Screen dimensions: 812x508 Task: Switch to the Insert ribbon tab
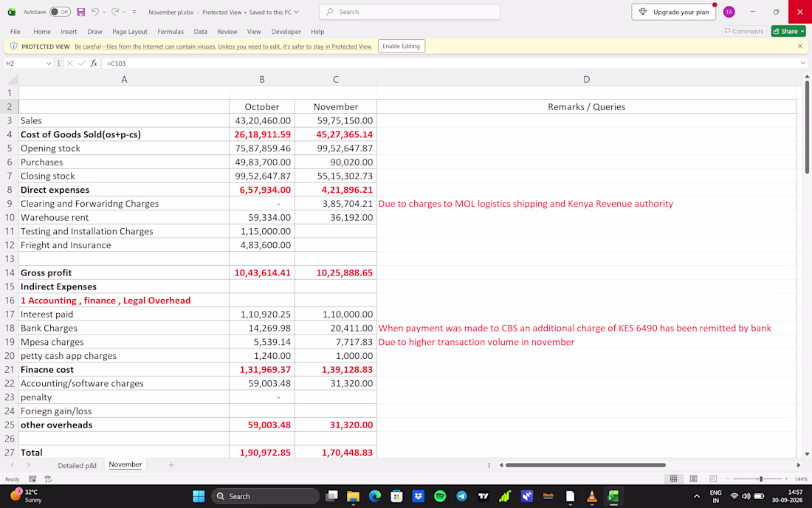(69, 32)
